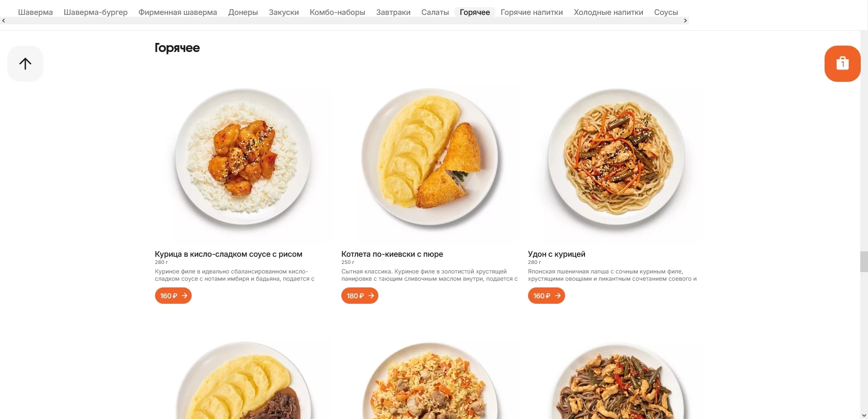This screenshot has width=868, height=419.
Task: Click the scroll-to-top arrow button
Action: click(25, 64)
